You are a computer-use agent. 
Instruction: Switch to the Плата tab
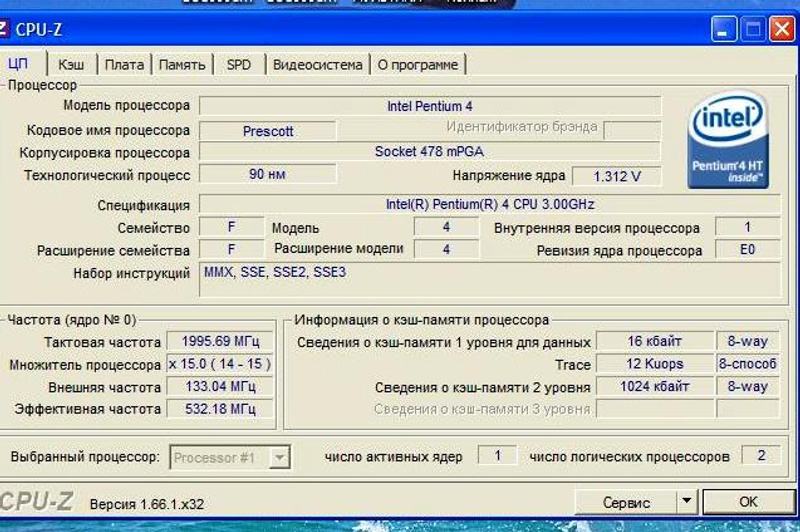tap(124, 65)
